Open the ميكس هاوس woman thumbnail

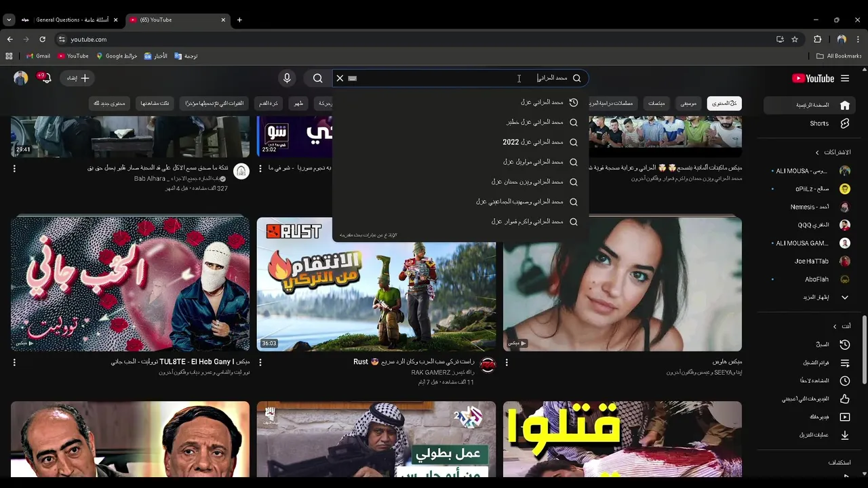(x=623, y=284)
